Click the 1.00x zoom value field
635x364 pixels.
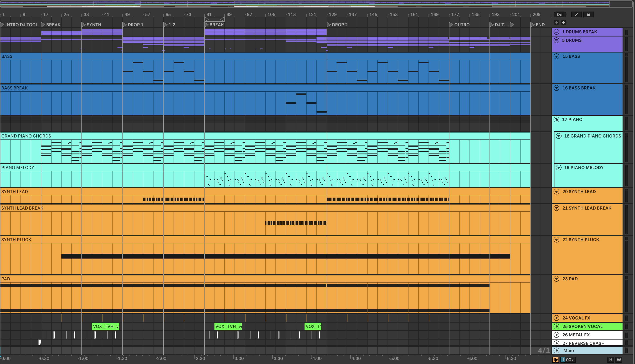(x=568, y=360)
